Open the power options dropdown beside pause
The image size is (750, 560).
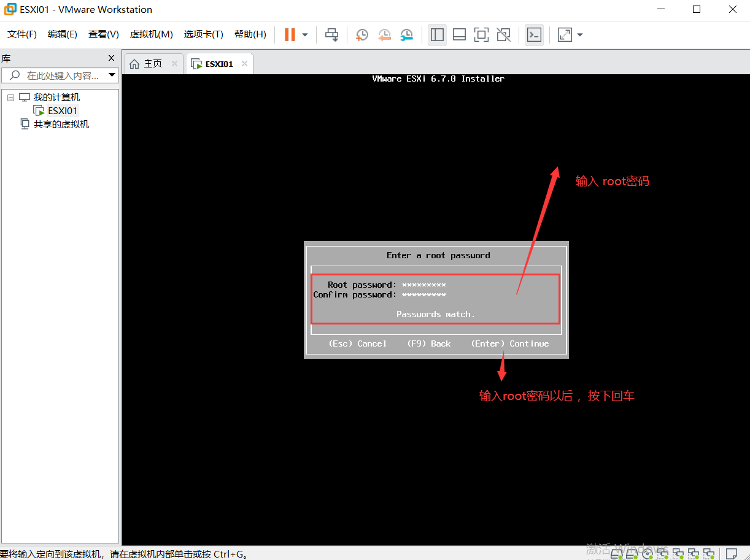point(305,35)
